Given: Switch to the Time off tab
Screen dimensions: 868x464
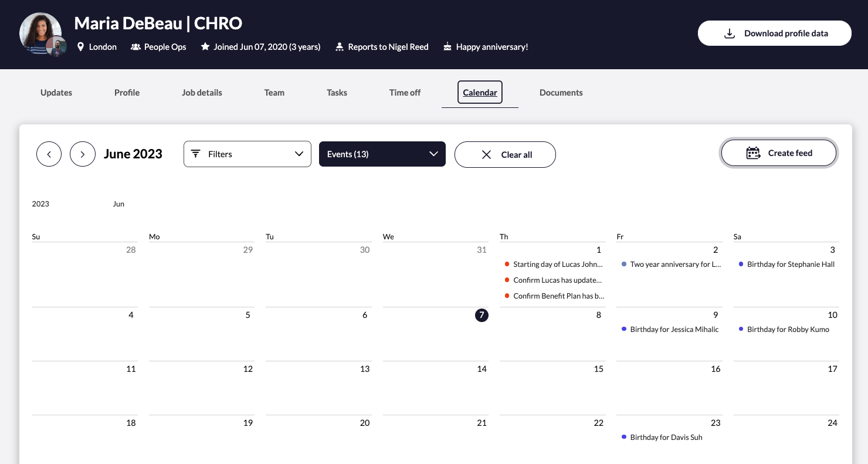Looking at the screenshot, I should pyautogui.click(x=405, y=93).
